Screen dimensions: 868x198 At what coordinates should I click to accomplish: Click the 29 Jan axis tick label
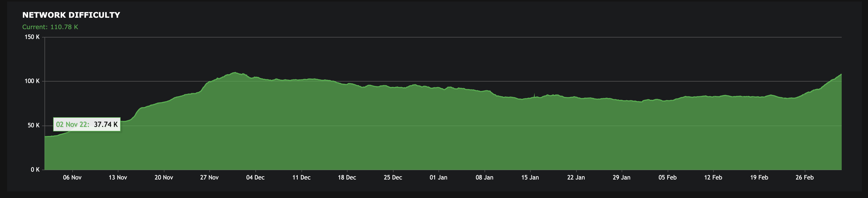[622, 177]
